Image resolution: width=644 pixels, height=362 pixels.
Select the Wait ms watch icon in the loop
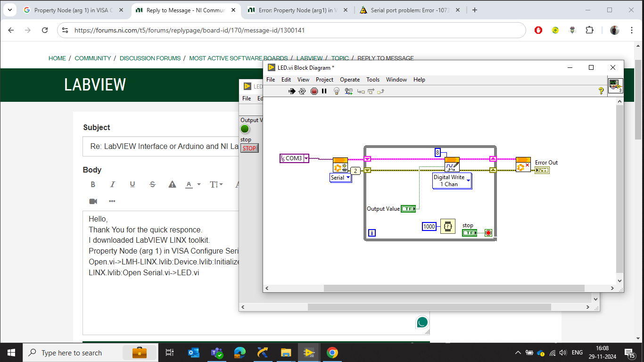448,226
